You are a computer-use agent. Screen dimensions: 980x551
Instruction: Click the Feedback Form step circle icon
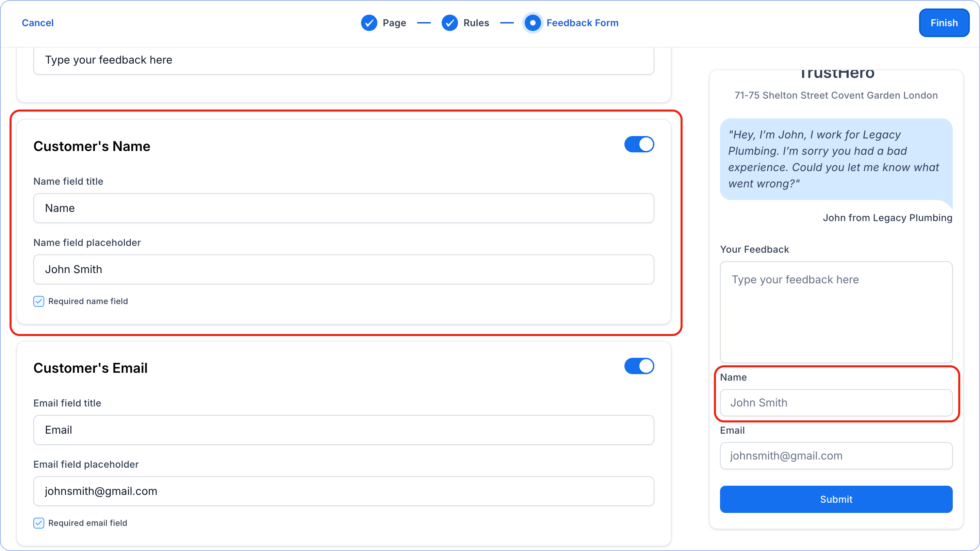point(533,23)
